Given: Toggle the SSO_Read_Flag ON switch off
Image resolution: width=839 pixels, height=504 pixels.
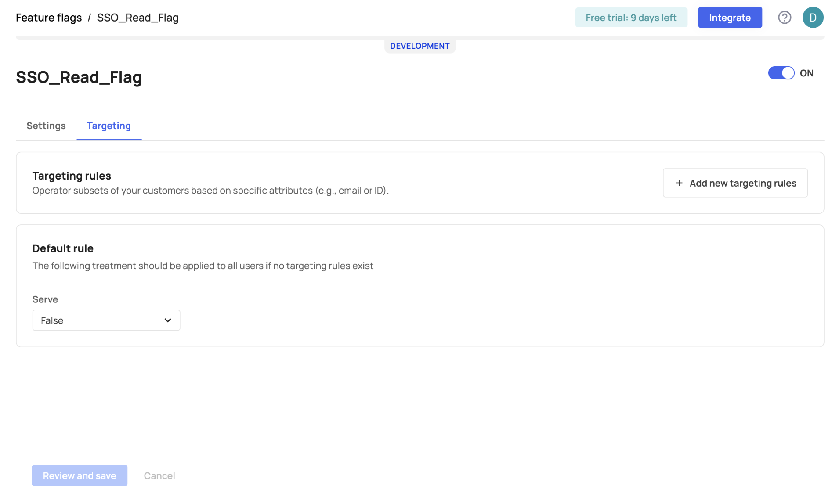Looking at the screenshot, I should click(x=781, y=73).
